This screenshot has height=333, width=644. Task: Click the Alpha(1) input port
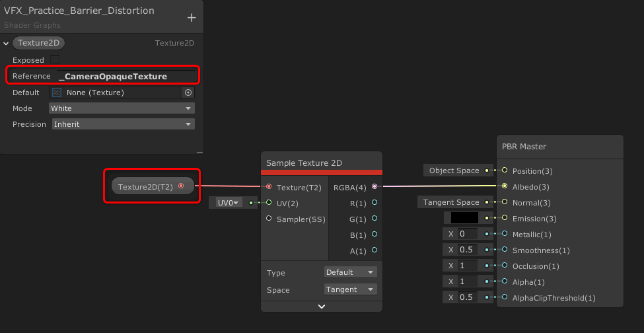point(505,281)
